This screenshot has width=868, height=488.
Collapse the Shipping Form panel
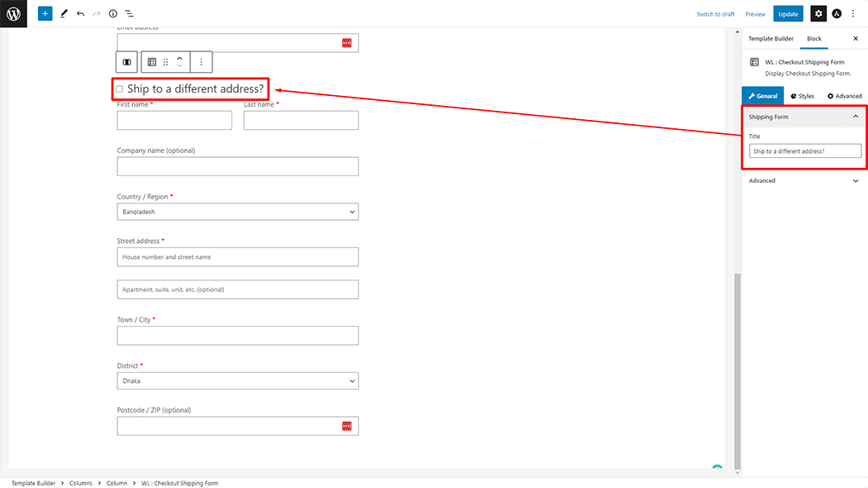855,117
